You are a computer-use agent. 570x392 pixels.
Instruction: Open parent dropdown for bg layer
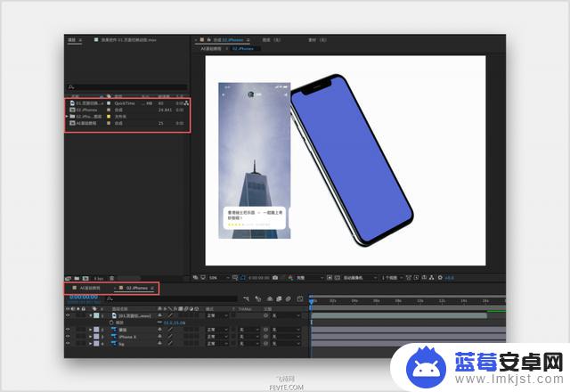click(286, 343)
